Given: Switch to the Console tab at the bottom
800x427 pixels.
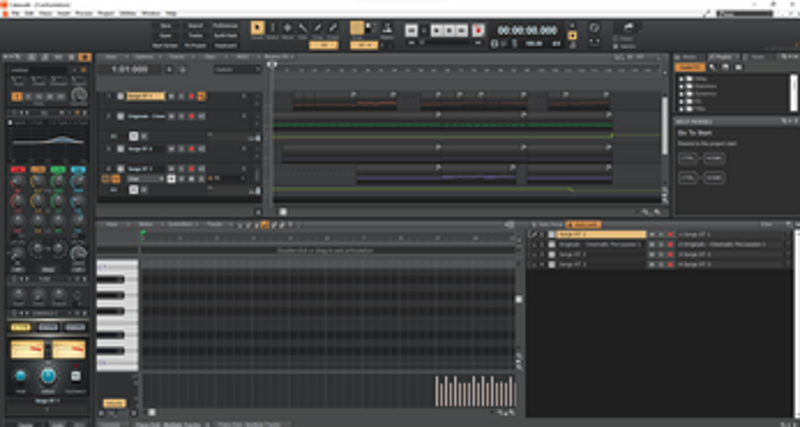Looking at the screenshot, I should [111, 424].
